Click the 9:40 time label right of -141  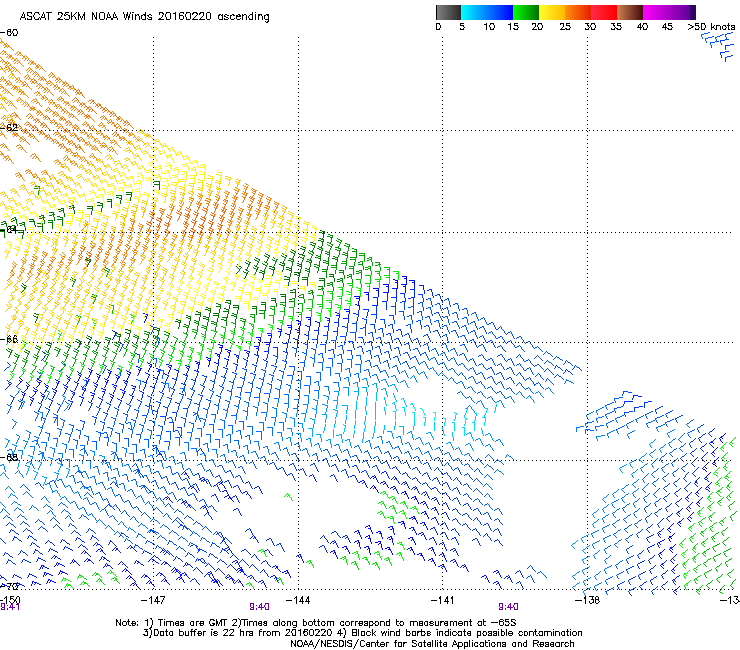click(508, 607)
